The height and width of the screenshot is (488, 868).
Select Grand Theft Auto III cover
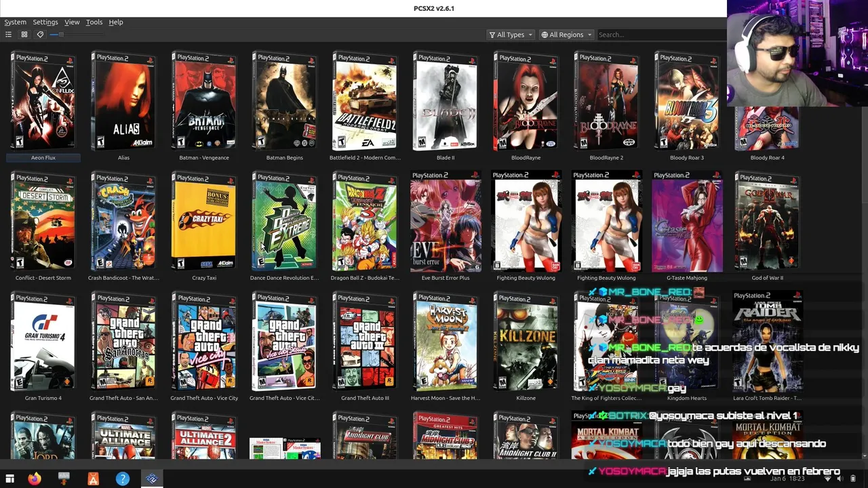point(365,342)
